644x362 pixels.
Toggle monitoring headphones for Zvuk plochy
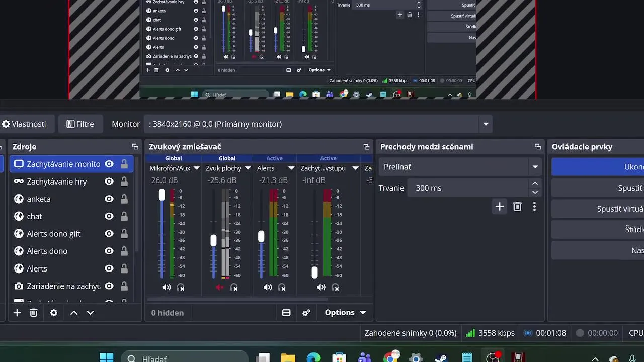(x=234, y=287)
